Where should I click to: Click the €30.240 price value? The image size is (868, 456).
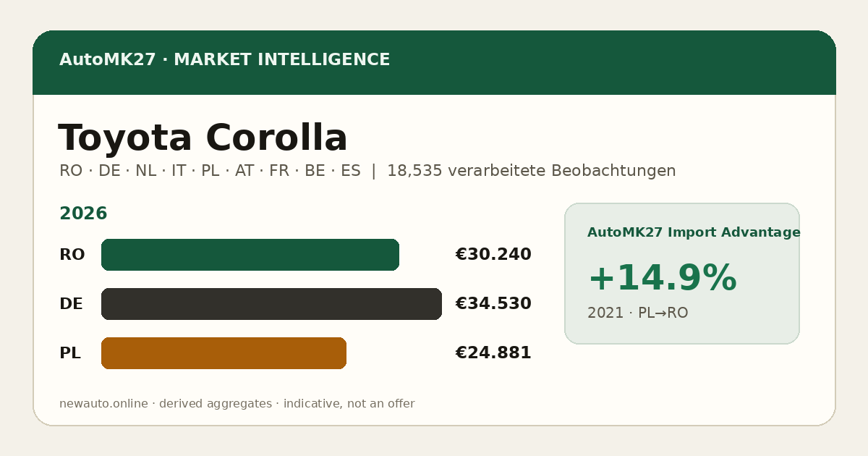pyautogui.click(x=493, y=255)
